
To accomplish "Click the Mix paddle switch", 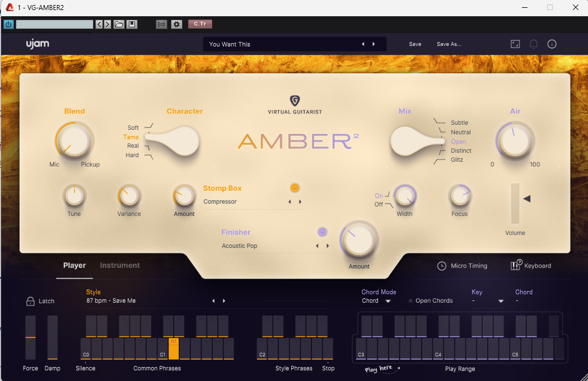I will pyautogui.click(x=417, y=141).
